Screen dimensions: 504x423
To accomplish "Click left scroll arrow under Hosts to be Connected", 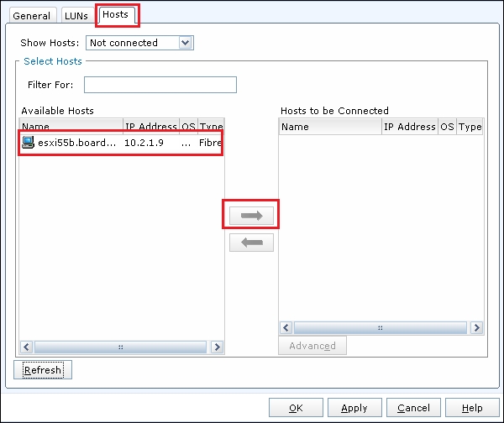I will coord(286,327).
